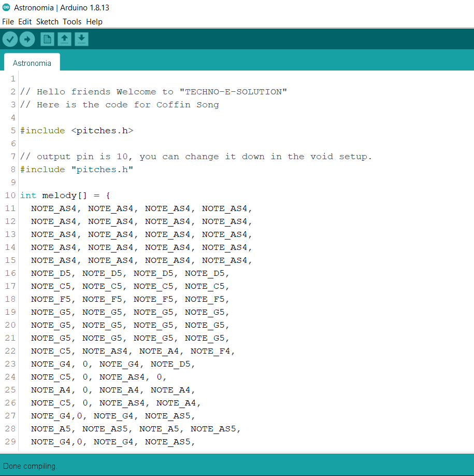Click NOTE_AS5 on line 27
Viewport: 474px width, 476px height.
pos(168,416)
